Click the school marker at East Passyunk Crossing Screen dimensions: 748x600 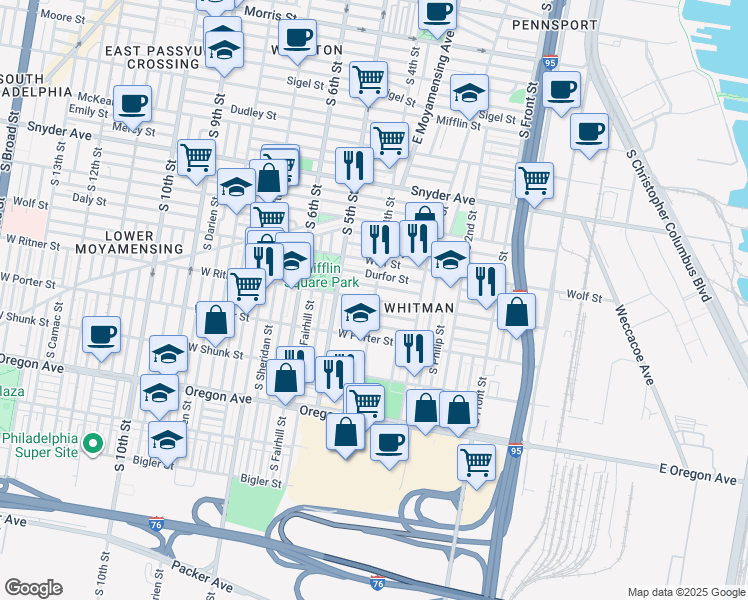pyautogui.click(x=224, y=54)
